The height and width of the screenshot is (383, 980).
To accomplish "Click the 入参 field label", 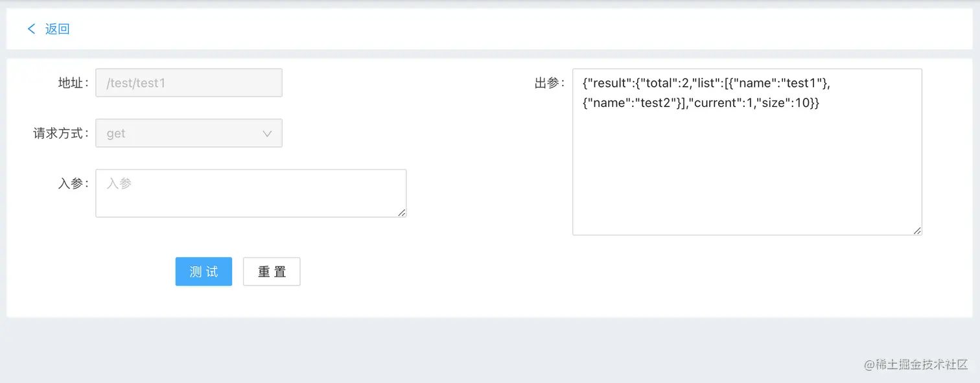I will click(73, 183).
